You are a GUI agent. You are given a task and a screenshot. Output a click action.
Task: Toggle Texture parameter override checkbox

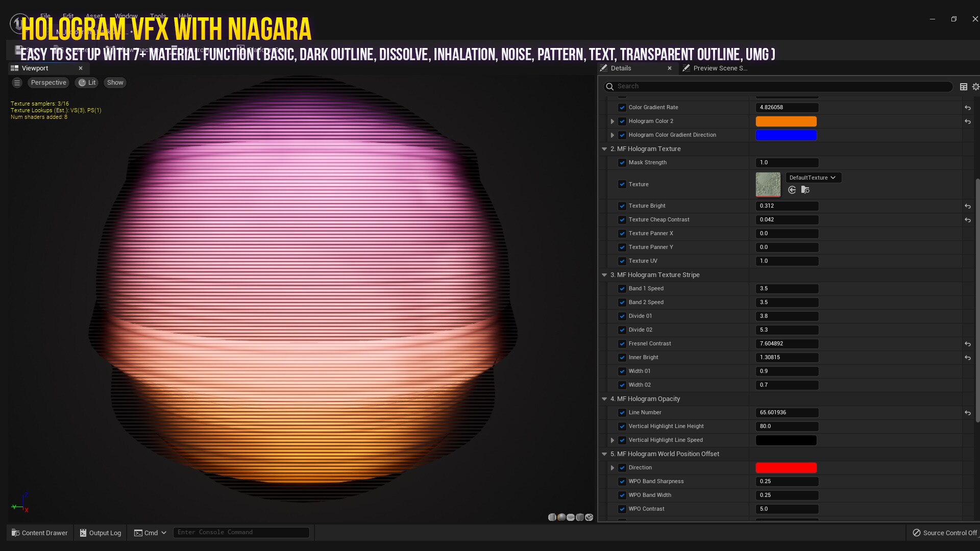point(622,184)
